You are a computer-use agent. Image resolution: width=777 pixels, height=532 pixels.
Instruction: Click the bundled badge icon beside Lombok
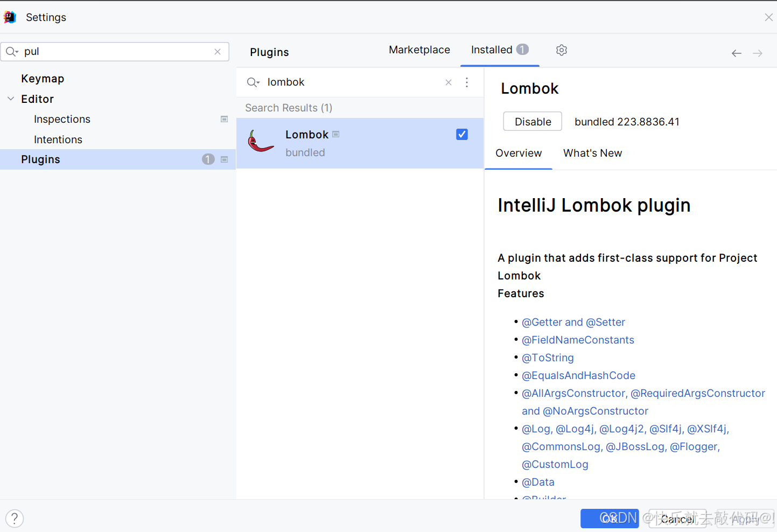(x=336, y=134)
